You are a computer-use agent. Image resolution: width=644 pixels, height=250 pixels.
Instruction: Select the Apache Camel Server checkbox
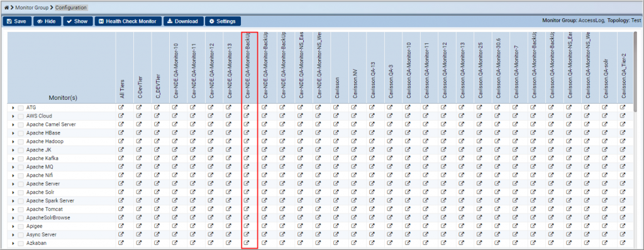point(21,124)
